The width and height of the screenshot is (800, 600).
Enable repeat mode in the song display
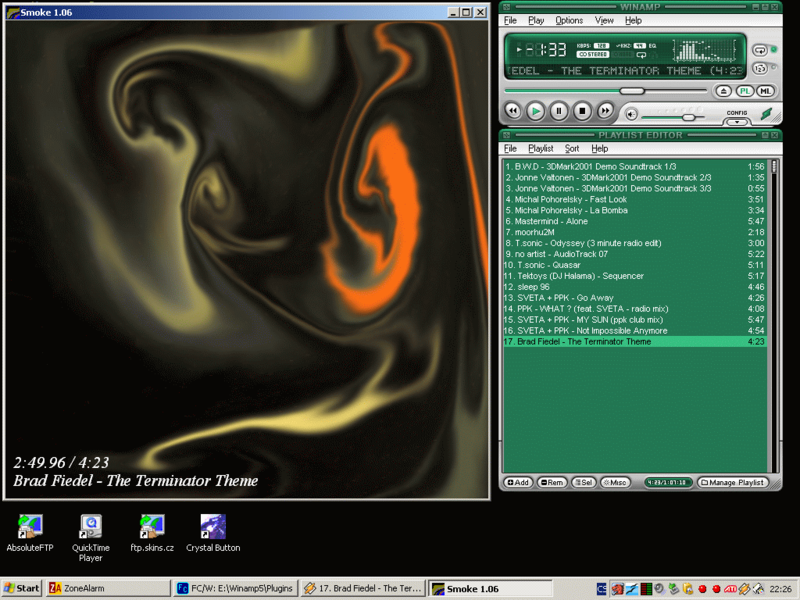coord(641,56)
